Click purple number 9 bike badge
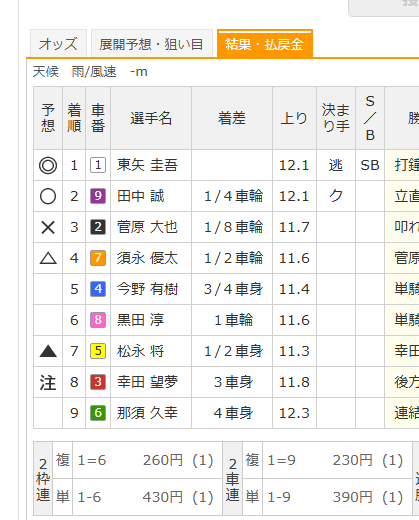 98,196
